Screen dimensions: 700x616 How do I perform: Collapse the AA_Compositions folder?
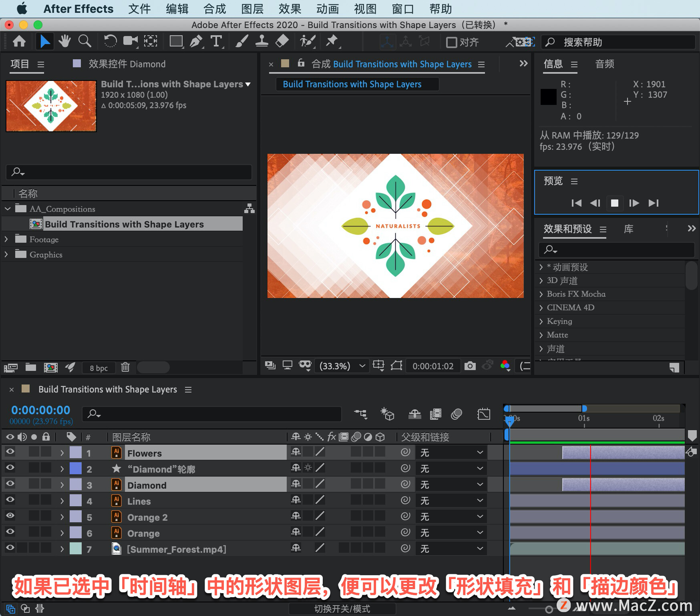(x=8, y=209)
